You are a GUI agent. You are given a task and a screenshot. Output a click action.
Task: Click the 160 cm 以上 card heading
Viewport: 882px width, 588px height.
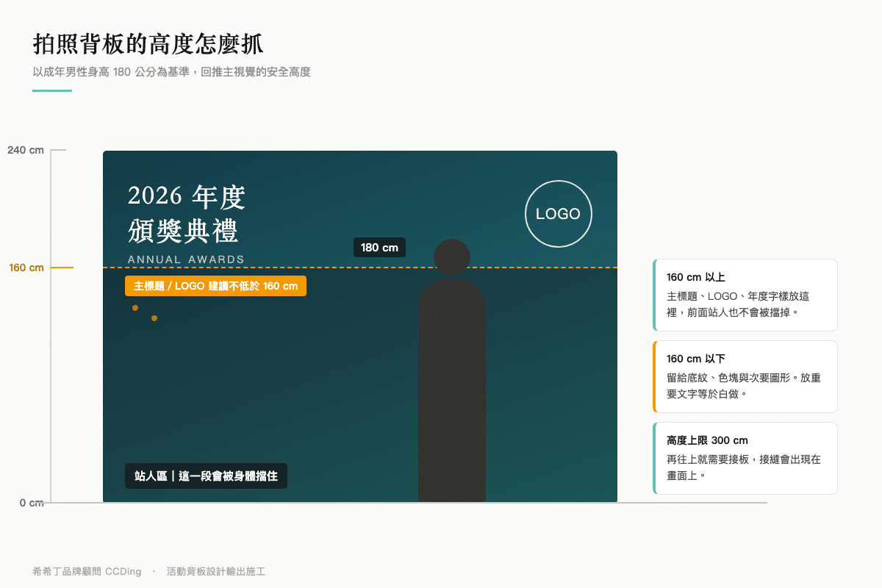(x=696, y=277)
